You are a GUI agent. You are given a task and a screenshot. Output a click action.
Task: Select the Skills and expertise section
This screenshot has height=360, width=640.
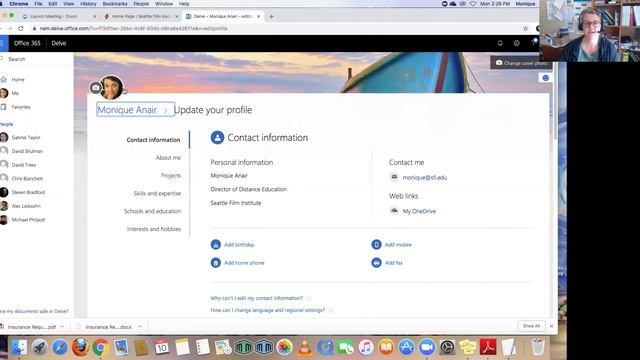(x=157, y=193)
